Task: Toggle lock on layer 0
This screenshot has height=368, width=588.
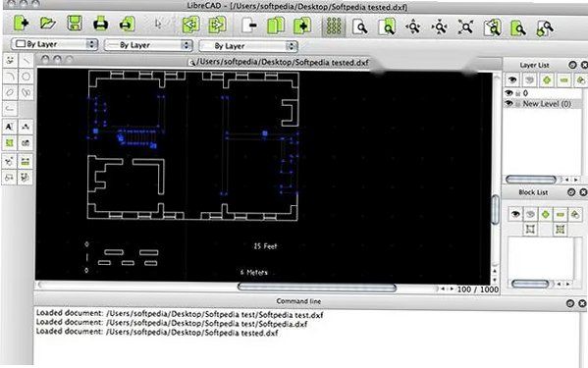Action: coord(518,93)
